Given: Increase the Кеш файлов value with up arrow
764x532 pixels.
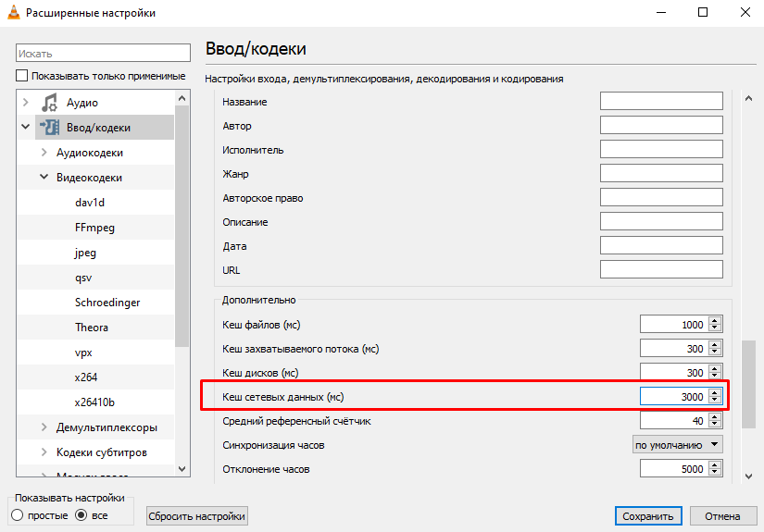Looking at the screenshot, I should tap(714, 321).
